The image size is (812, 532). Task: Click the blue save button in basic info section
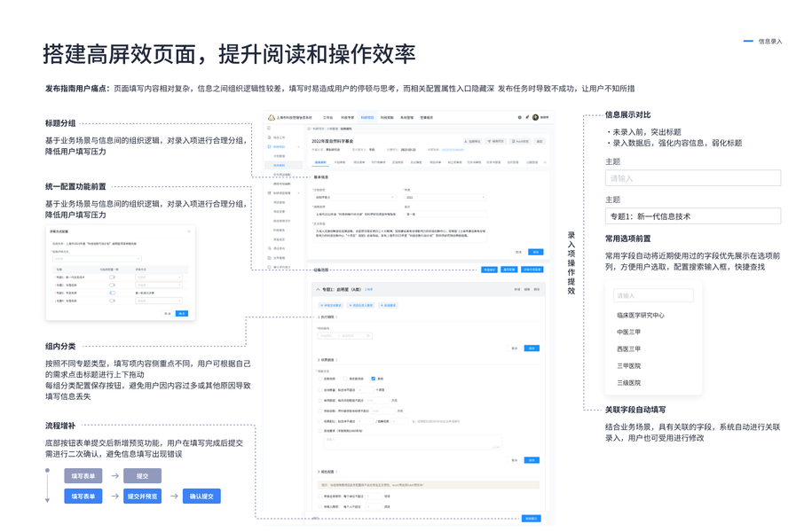pyautogui.click(x=536, y=252)
